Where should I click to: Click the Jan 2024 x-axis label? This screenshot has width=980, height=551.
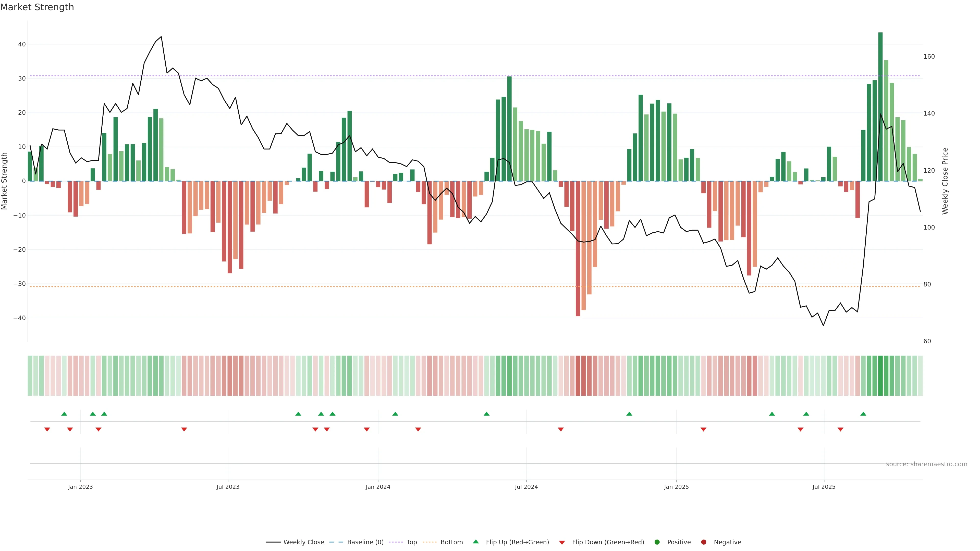point(378,487)
